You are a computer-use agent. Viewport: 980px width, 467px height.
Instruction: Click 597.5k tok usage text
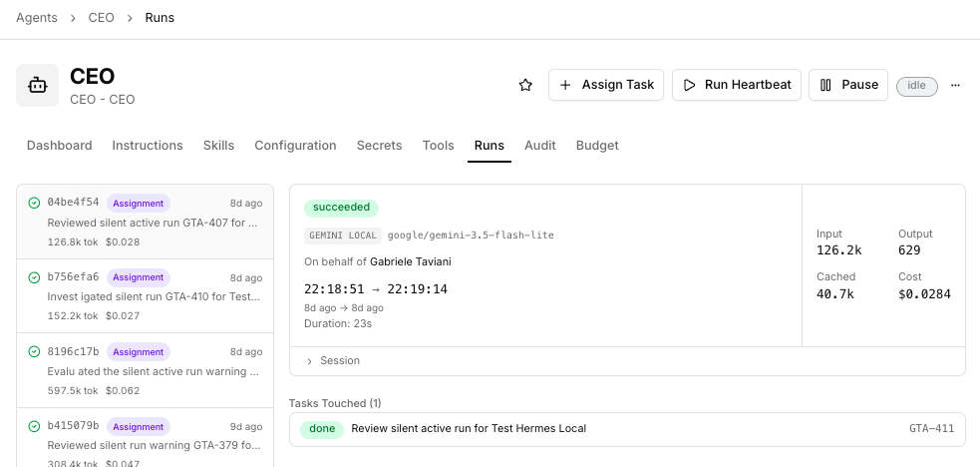click(x=73, y=391)
